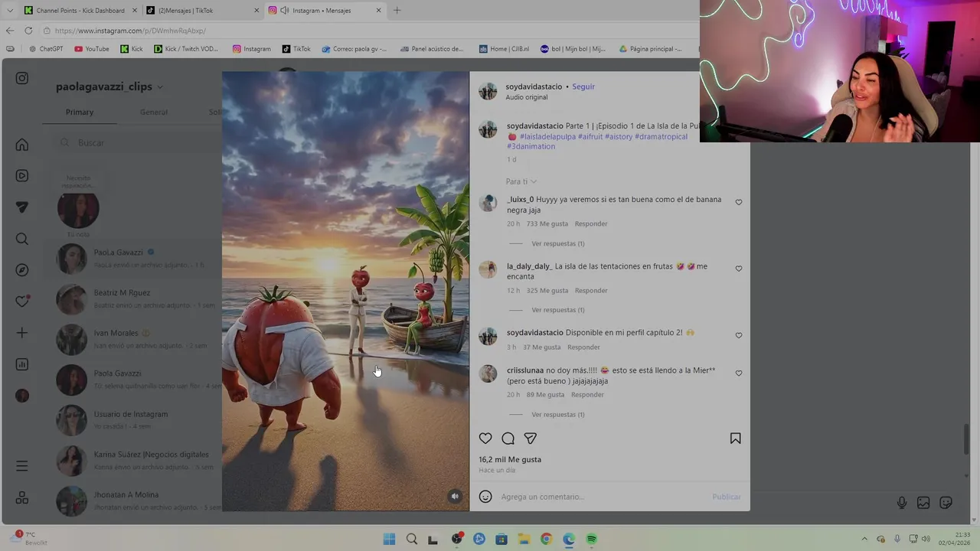Click the Publicar comment button
Viewport: 980px width, 551px height.
point(727,497)
